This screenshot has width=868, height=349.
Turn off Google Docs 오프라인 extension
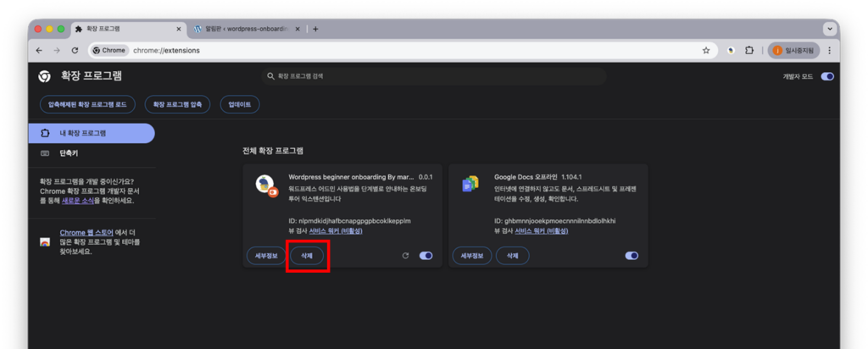point(632,255)
